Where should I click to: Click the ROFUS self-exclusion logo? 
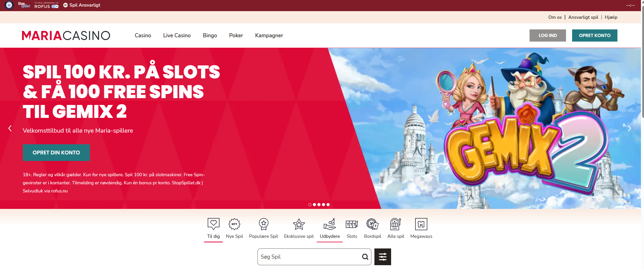(x=47, y=5)
